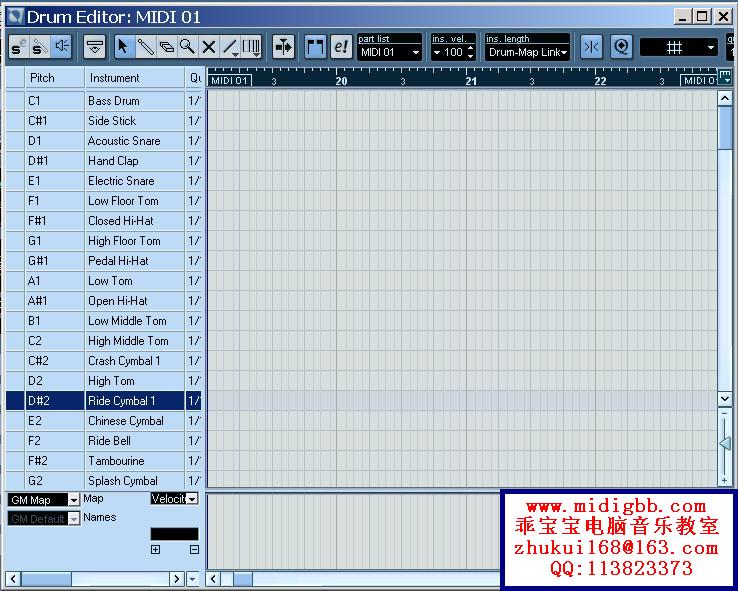Click pitch cell F1
This screenshot has height=591, width=738.
pos(54,201)
